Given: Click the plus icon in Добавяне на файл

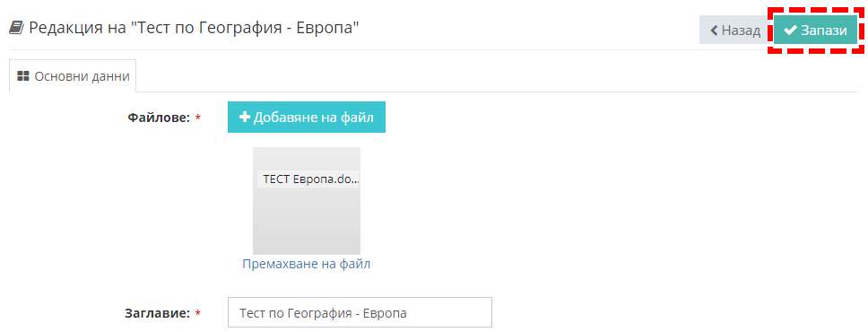Looking at the screenshot, I should point(245,117).
